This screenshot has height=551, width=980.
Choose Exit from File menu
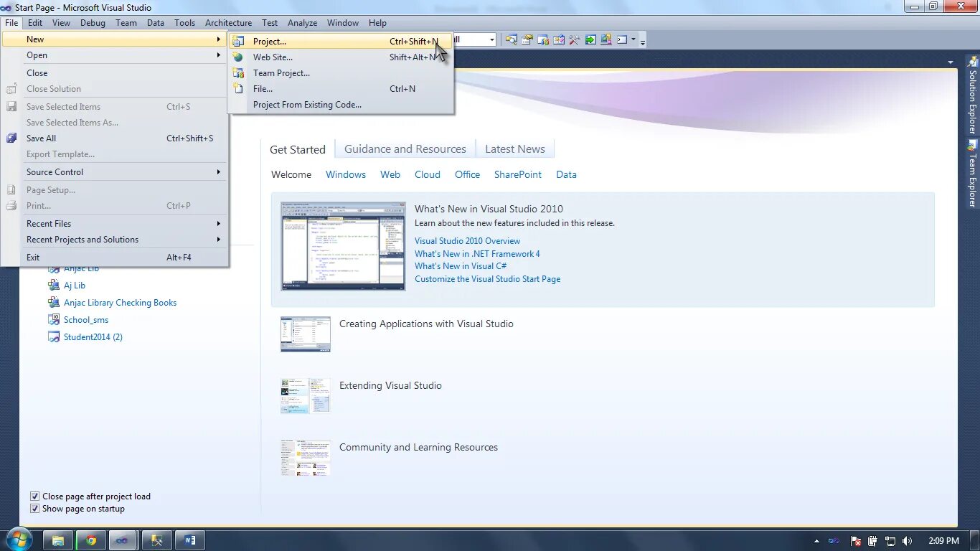(x=115, y=258)
